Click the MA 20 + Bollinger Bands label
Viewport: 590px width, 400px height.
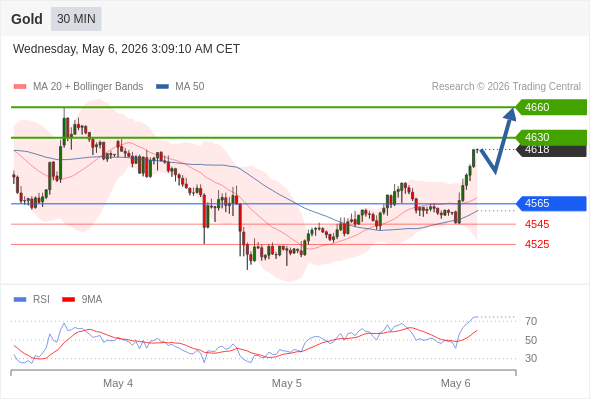(x=88, y=87)
